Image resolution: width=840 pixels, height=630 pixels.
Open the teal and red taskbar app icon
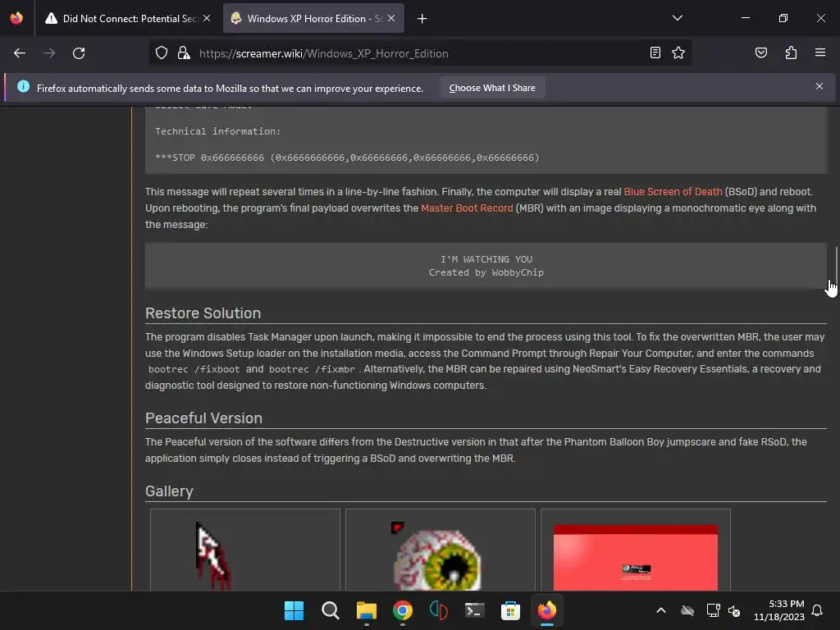pyautogui.click(x=438, y=610)
